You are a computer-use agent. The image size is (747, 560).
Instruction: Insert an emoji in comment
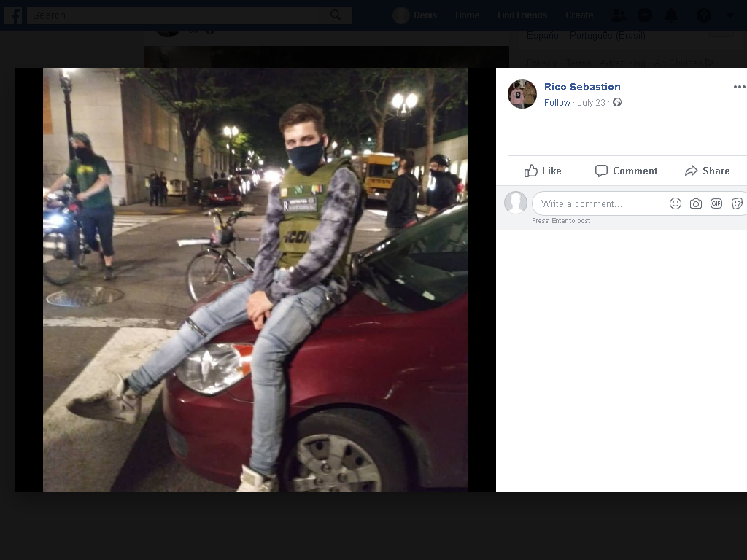tap(675, 204)
